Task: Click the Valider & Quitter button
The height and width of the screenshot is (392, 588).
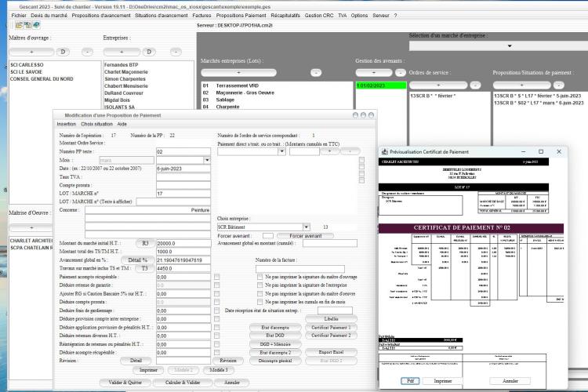Action: coord(125,383)
